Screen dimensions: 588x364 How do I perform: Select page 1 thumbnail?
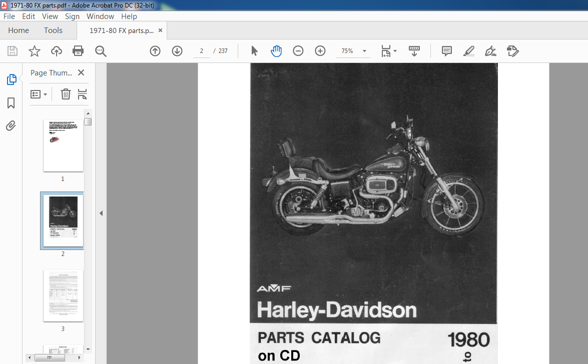point(63,146)
